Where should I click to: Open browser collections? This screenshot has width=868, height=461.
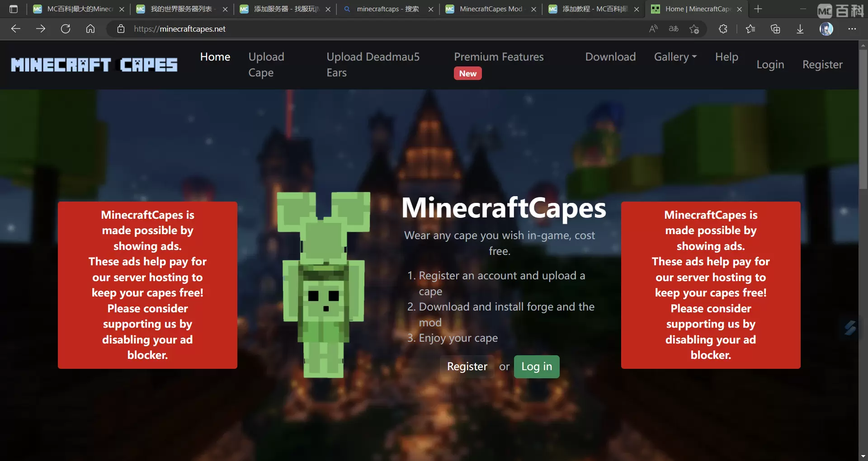point(775,29)
